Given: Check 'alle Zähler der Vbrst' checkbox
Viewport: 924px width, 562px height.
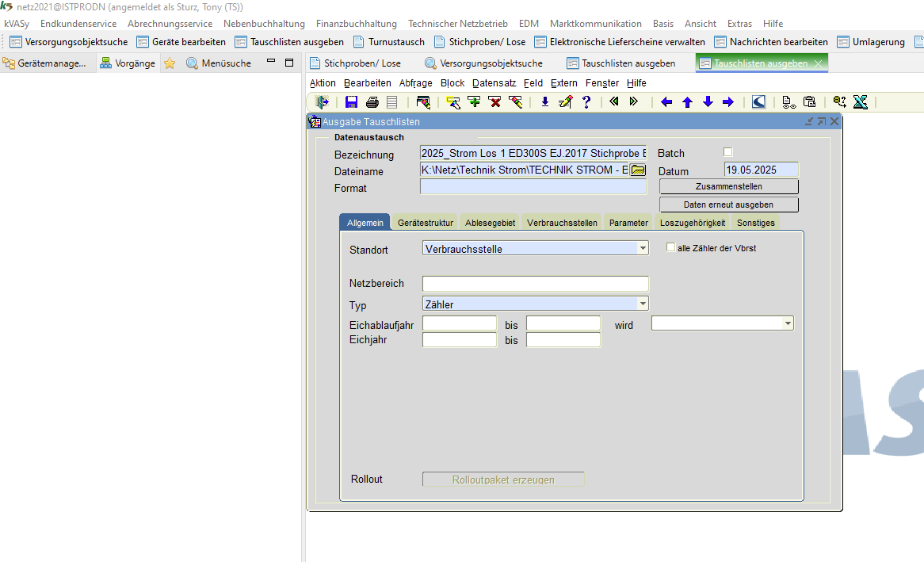Looking at the screenshot, I should 671,247.
